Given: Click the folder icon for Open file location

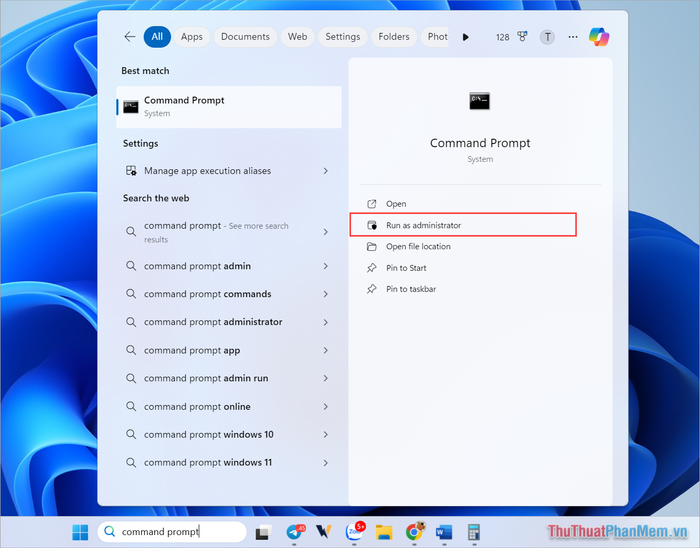Looking at the screenshot, I should (x=371, y=246).
